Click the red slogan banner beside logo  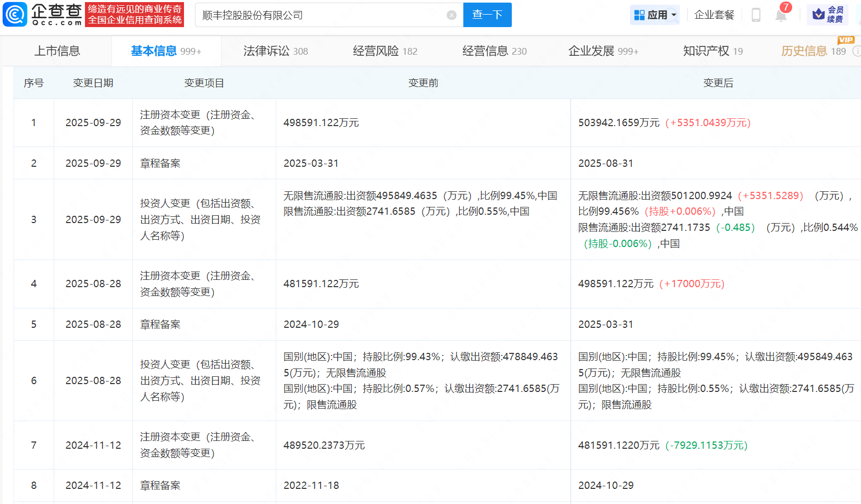coord(134,15)
